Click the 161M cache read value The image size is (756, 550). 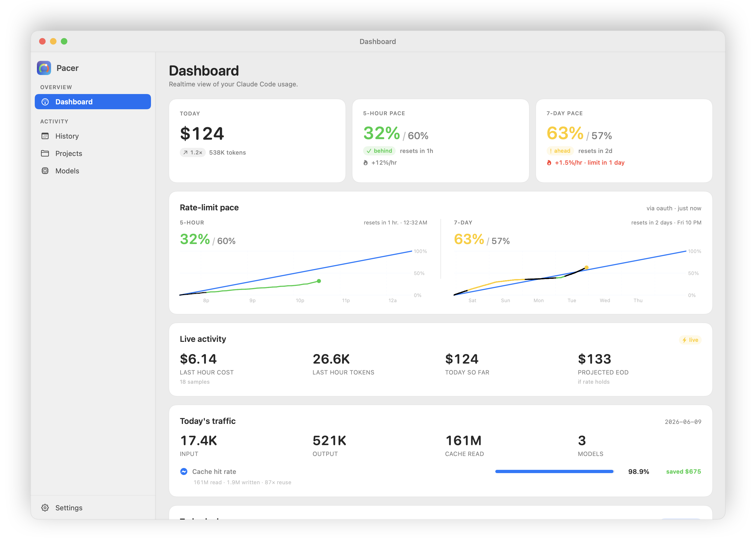pos(463,440)
